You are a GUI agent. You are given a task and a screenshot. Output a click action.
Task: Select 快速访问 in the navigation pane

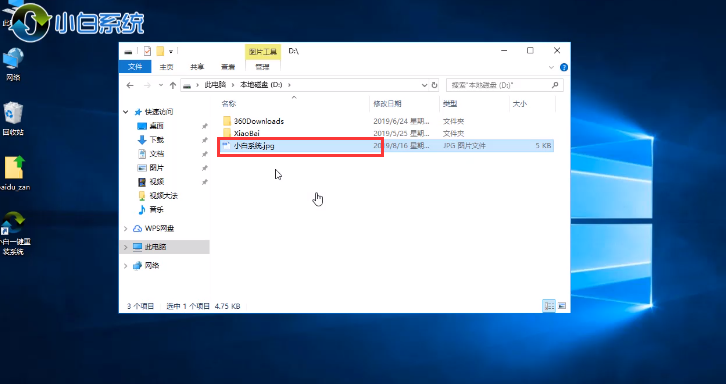(x=159, y=112)
